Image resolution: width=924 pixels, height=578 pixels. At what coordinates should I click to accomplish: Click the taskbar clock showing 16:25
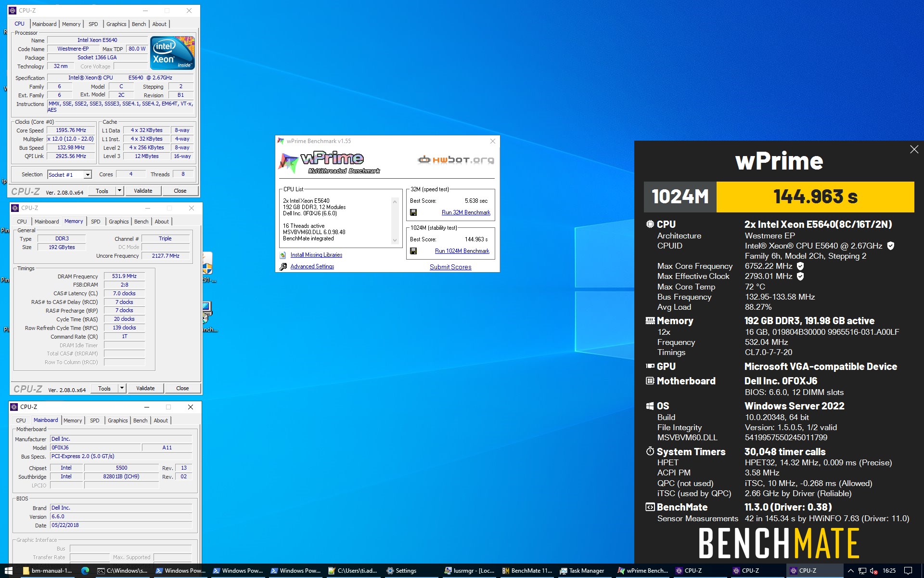[889, 571]
